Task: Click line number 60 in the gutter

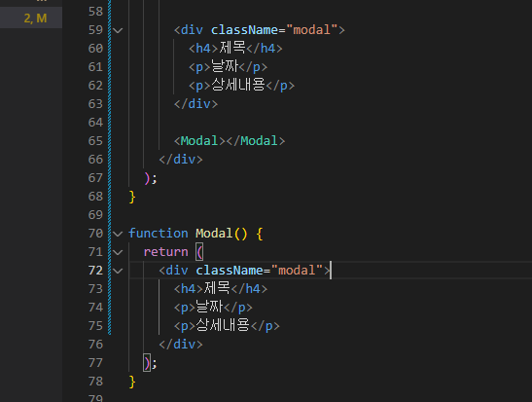Action: pyautogui.click(x=95, y=49)
